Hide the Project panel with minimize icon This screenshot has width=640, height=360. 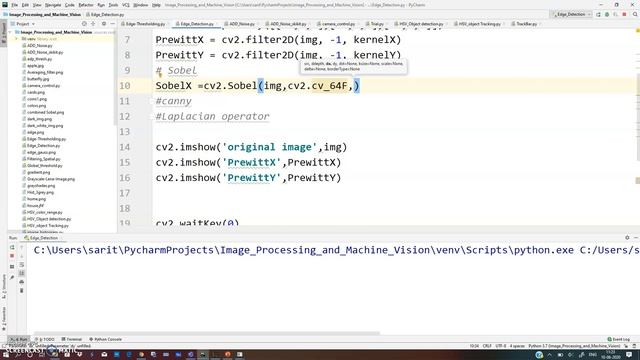click(x=112, y=24)
